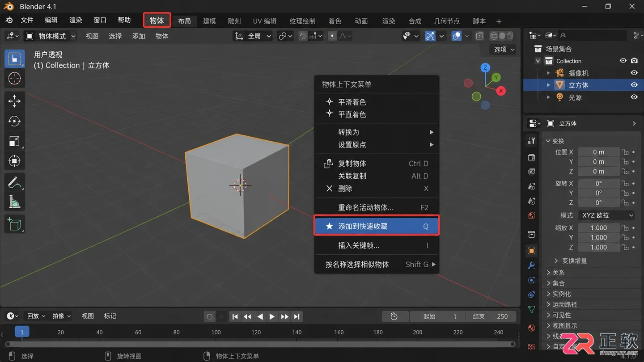Toggle the snapping magnet button
The image size is (644, 362).
(304, 36)
